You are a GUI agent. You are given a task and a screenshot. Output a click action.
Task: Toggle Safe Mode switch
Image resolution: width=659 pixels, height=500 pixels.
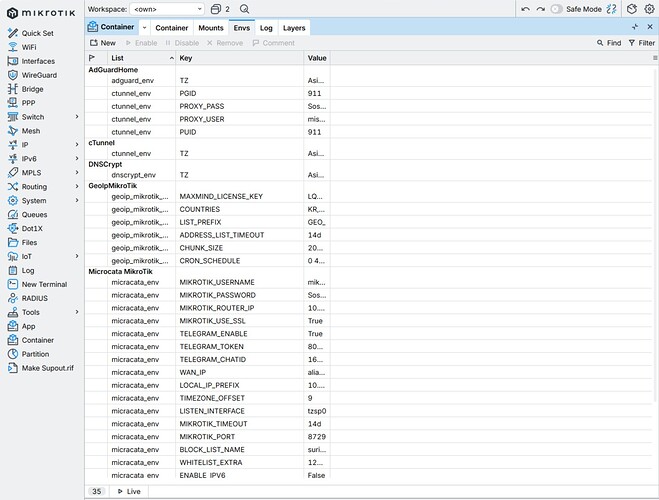click(x=556, y=9)
